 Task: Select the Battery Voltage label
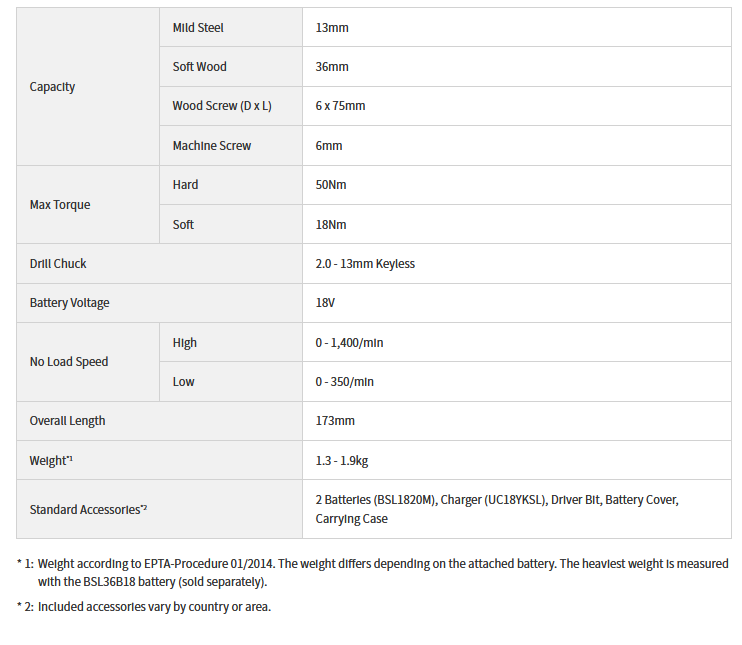pyautogui.click(x=70, y=303)
